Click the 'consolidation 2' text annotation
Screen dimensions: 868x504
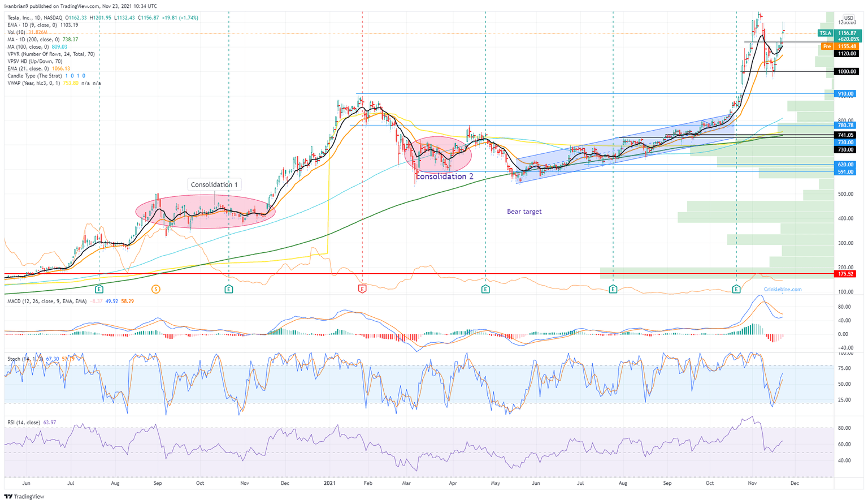pos(445,176)
